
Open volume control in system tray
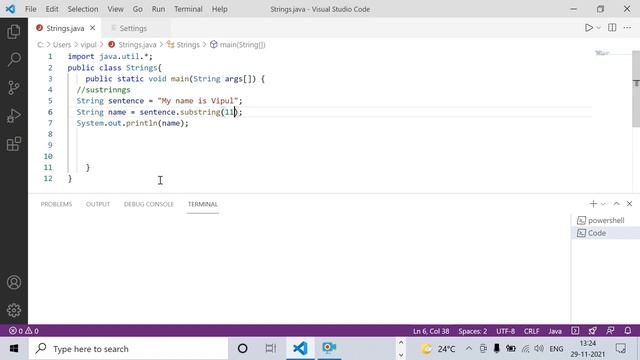tap(539, 349)
